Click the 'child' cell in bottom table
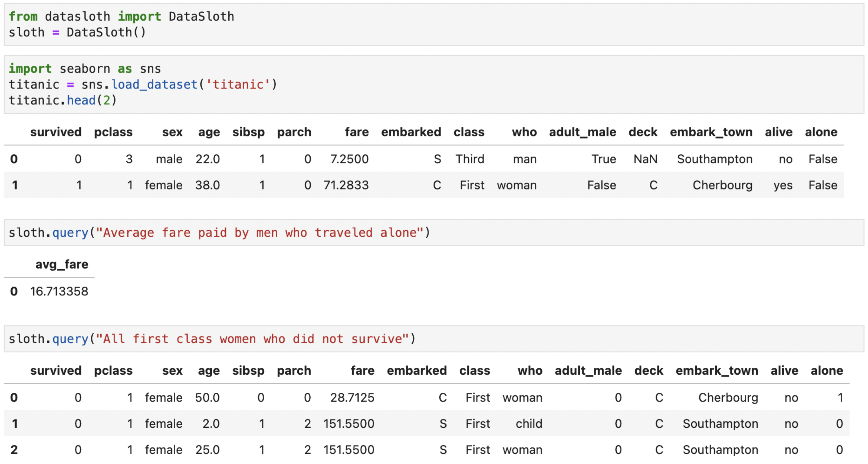This screenshot has height=464, width=868. (x=529, y=424)
